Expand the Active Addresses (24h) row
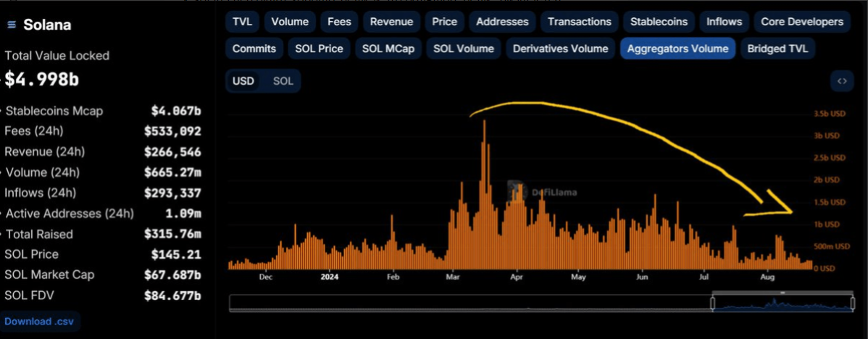This screenshot has height=339, width=868. coord(102,214)
